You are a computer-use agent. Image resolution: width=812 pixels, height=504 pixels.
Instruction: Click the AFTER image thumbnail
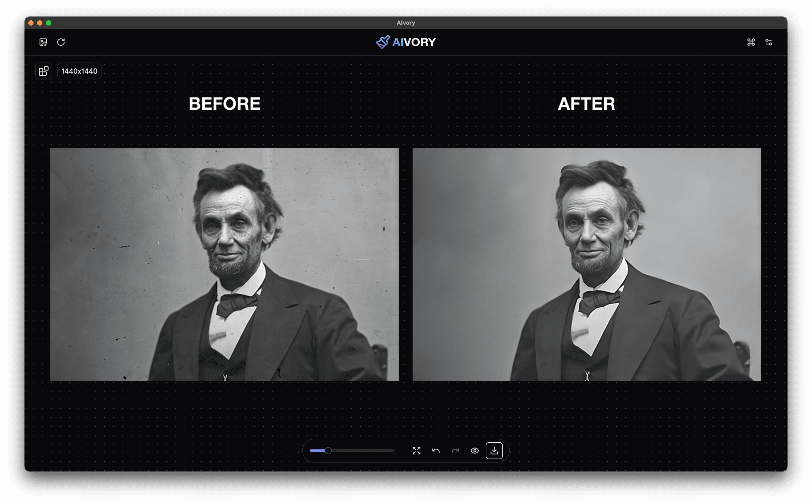point(586,265)
